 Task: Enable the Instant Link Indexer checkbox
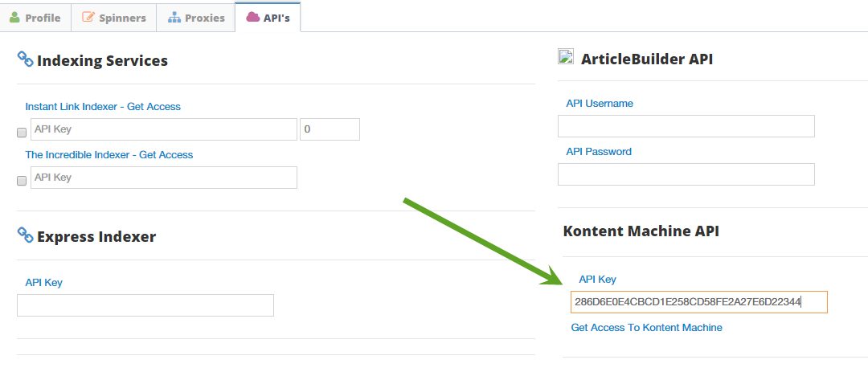tap(22, 133)
